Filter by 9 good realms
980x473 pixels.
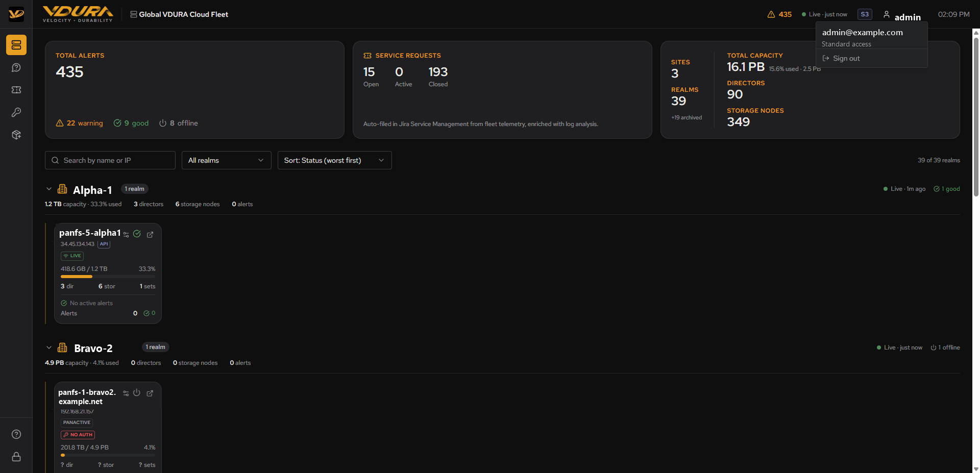point(131,123)
